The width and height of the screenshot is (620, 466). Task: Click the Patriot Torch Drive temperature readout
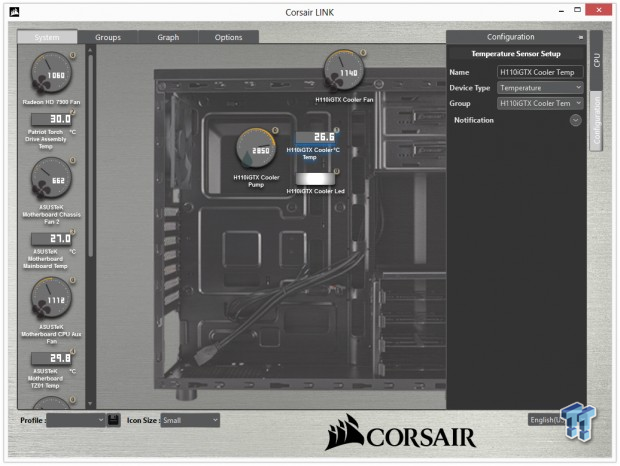pyautogui.click(x=51, y=119)
